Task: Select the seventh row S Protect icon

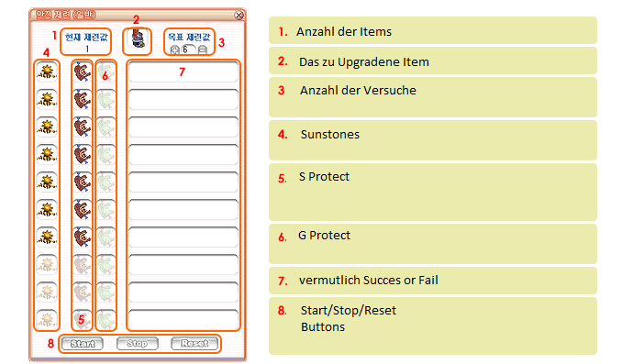Action: click(x=83, y=237)
